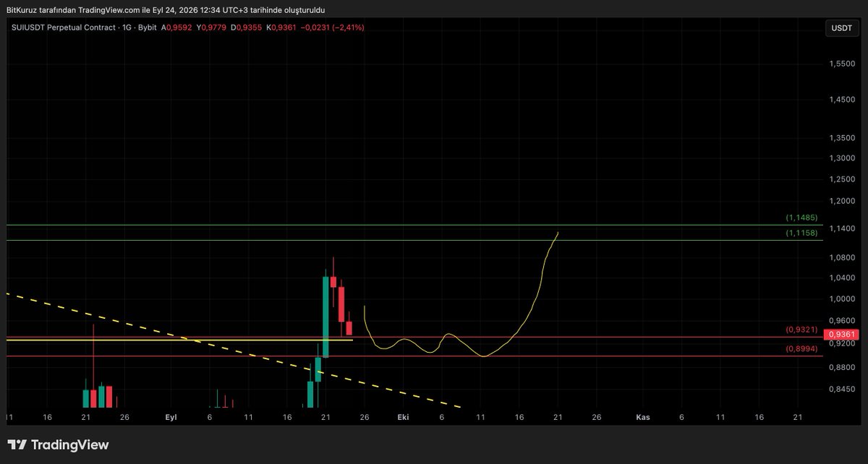The height and width of the screenshot is (464, 868).
Task: Click the 0,8450 price axis value
Action: pyautogui.click(x=842, y=390)
